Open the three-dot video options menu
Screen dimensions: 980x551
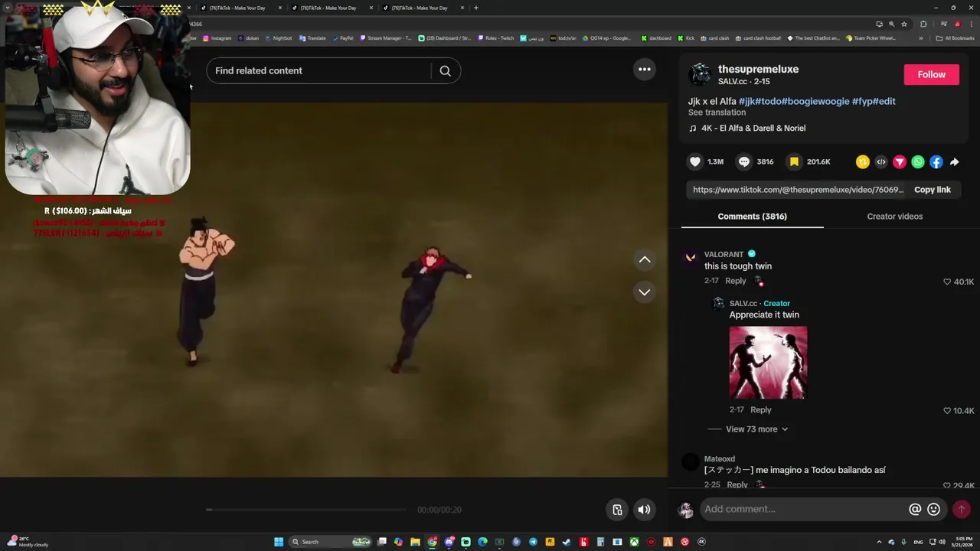[645, 70]
